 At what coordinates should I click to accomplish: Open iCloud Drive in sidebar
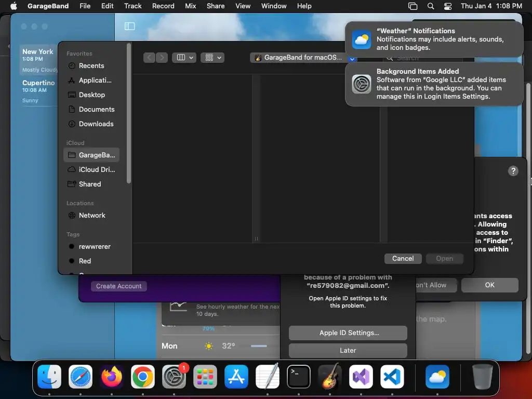(91, 170)
